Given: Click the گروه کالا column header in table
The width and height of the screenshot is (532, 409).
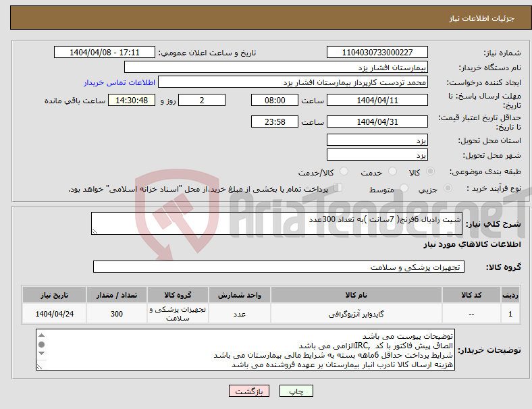Looking at the screenshot, I should pos(178,295).
